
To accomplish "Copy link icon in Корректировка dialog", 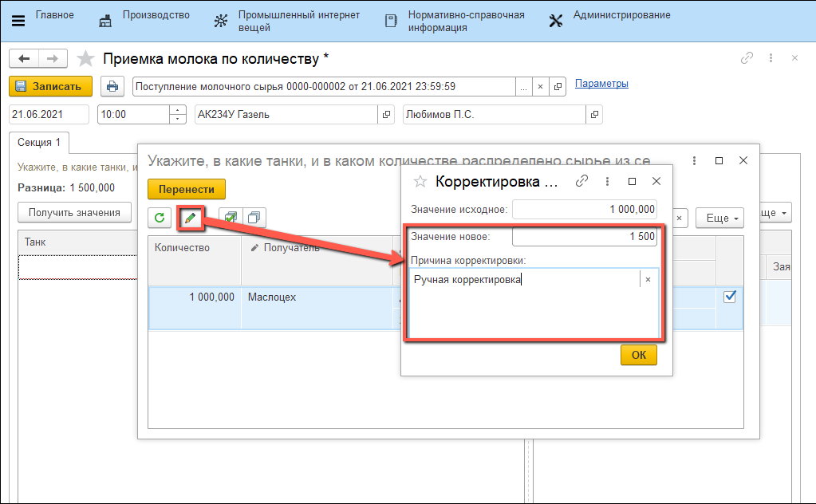I will pyautogui.click(x=583, y=181).
